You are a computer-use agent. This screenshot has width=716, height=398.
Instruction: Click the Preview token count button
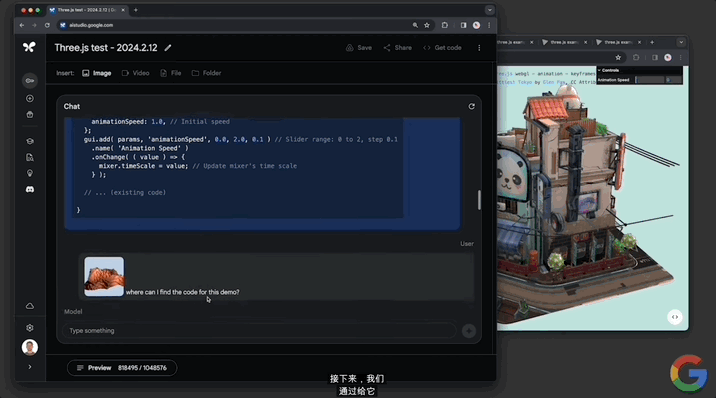pos(122,368)
